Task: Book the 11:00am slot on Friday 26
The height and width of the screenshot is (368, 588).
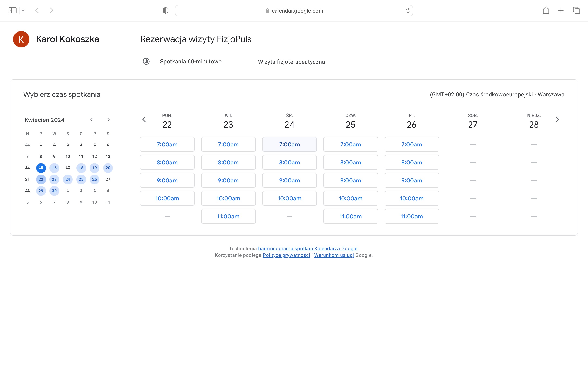Action: coord(412,216)
